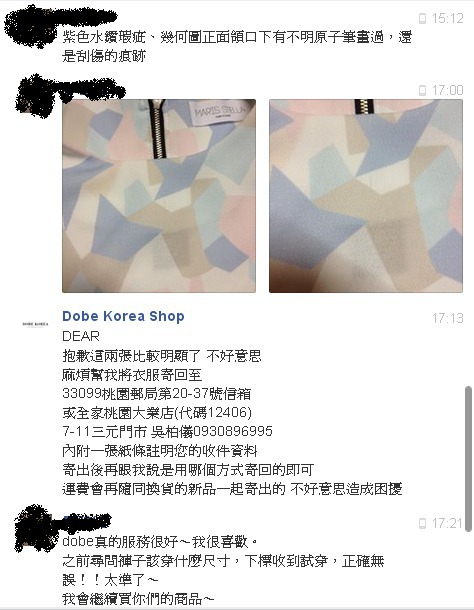Screen dimensions: 474x610
Task: Click the mobile icon beside 17:21
Action: pos(422,523)
